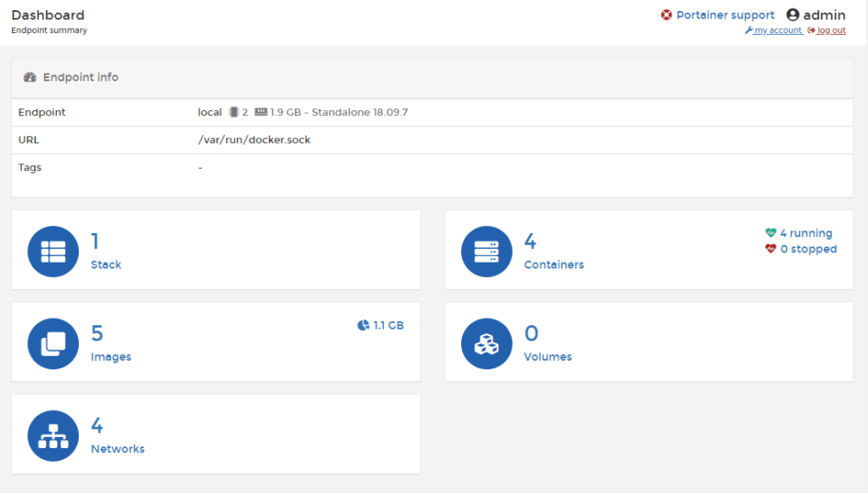Screen dimensions: 868x493
Task: Click the Endpoint info panel heading
Action: pos(81,77)
